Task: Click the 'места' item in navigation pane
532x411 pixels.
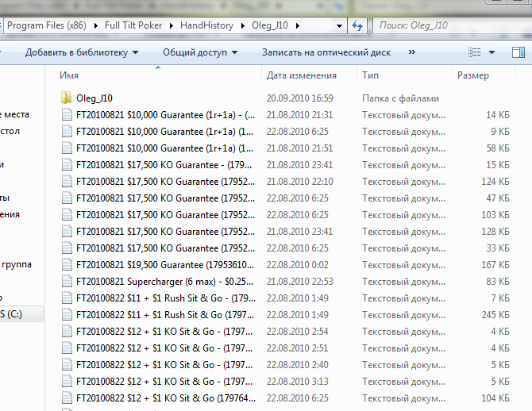Action: (x=17, y=114)
